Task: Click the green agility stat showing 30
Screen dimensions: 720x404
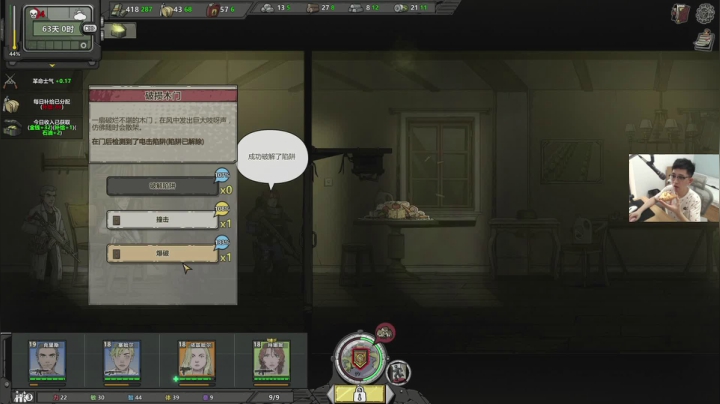Action: [97, 398]
